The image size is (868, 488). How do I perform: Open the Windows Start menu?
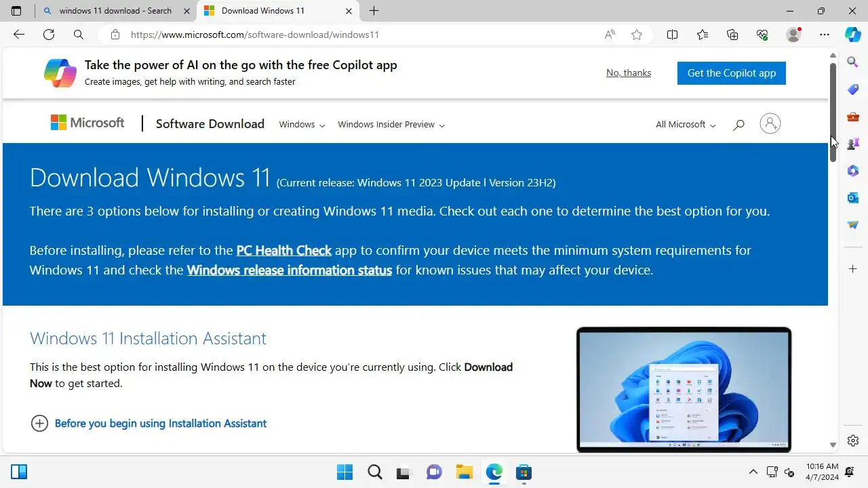344,472
